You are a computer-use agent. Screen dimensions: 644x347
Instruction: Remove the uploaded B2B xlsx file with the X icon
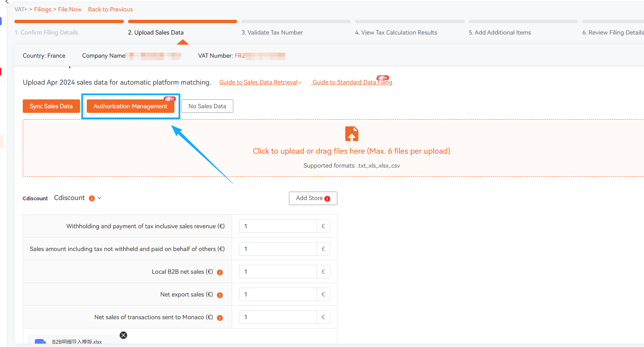[123, 335]
